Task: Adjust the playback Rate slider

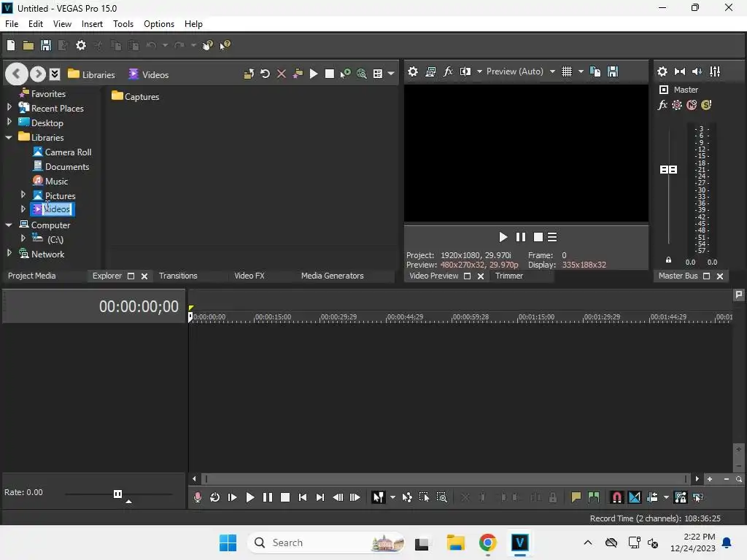Action: point(117,494)
